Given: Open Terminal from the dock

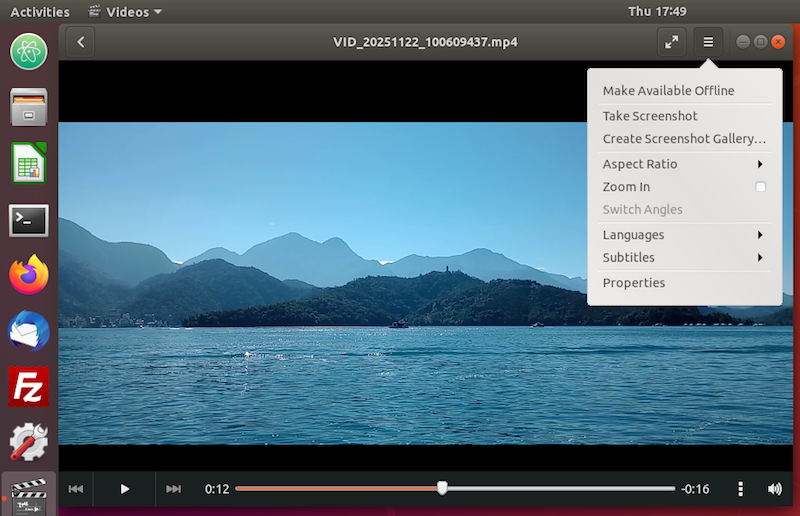Looking at the screenshot, I should 29,220.
